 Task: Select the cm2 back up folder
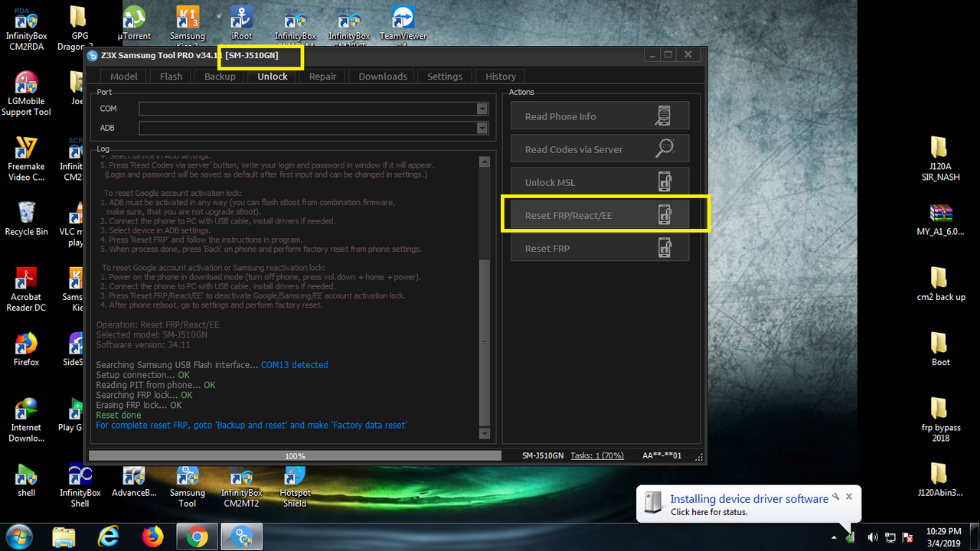(940, 284)
